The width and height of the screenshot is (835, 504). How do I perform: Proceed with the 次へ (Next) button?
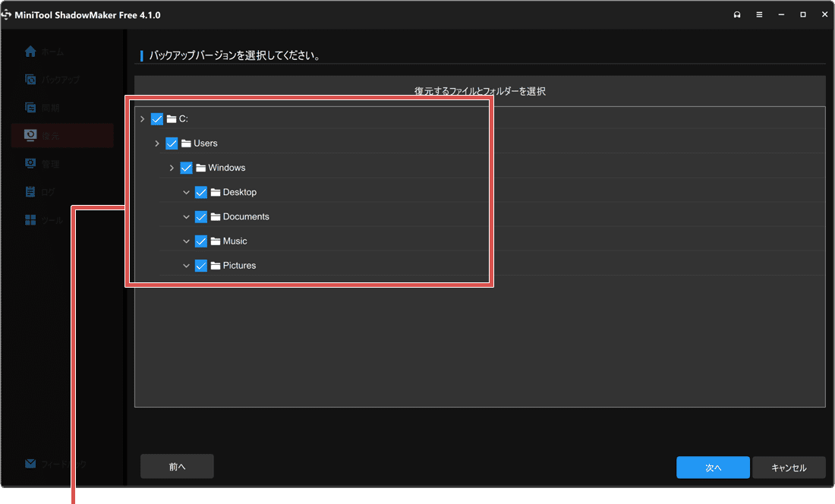coord(712,467)
